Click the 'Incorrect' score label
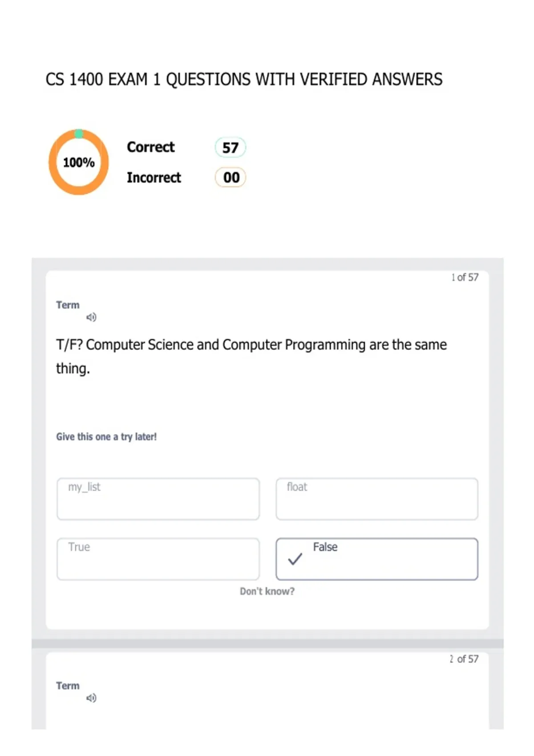Image resolution: width=534 pixels, height=756 pixels. (154, 177)
